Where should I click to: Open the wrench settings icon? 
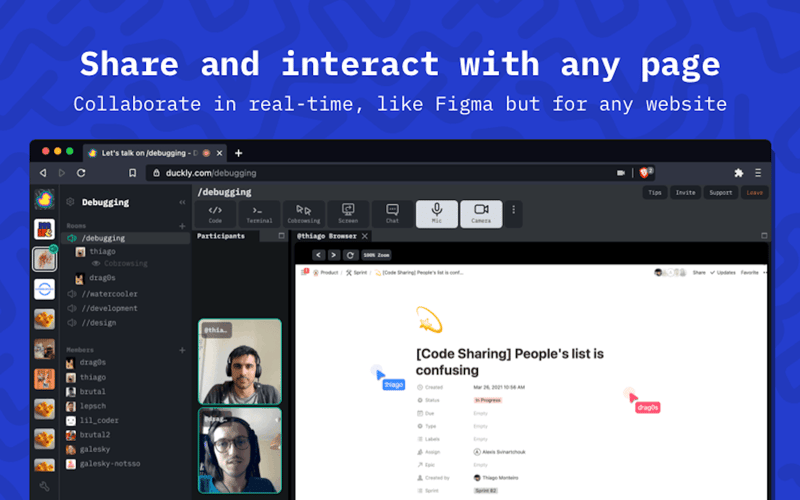44,486
